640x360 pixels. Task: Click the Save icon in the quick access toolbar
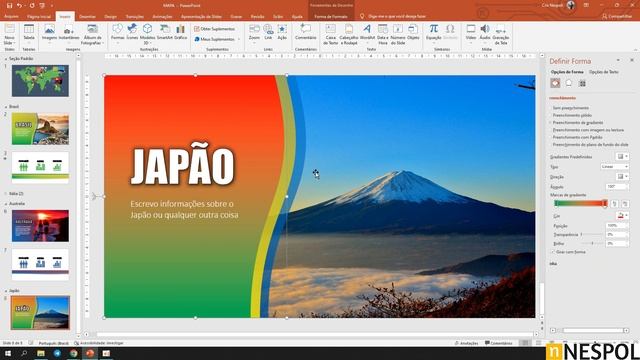pyautogui.click(x=9, y=6)
